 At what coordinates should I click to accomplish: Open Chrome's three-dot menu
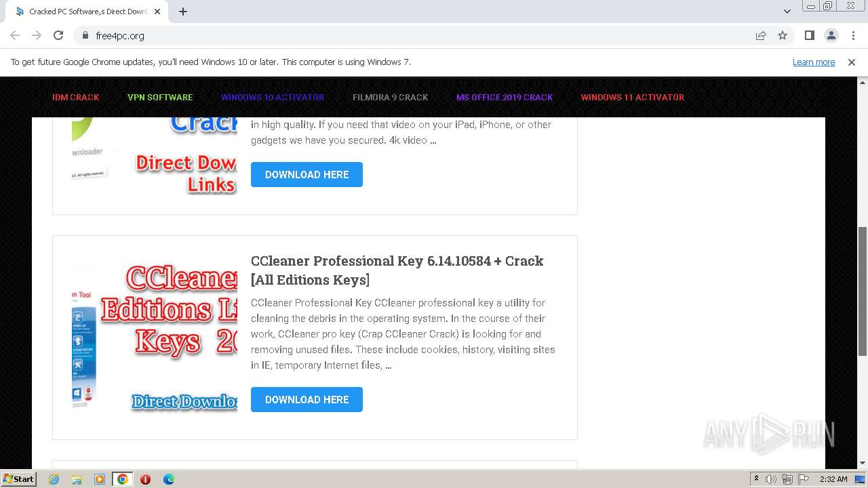(853, 35)
